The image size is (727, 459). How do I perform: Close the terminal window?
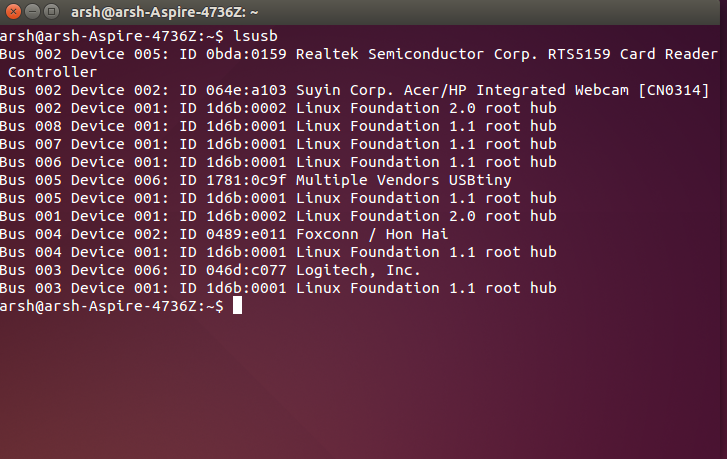13,11
